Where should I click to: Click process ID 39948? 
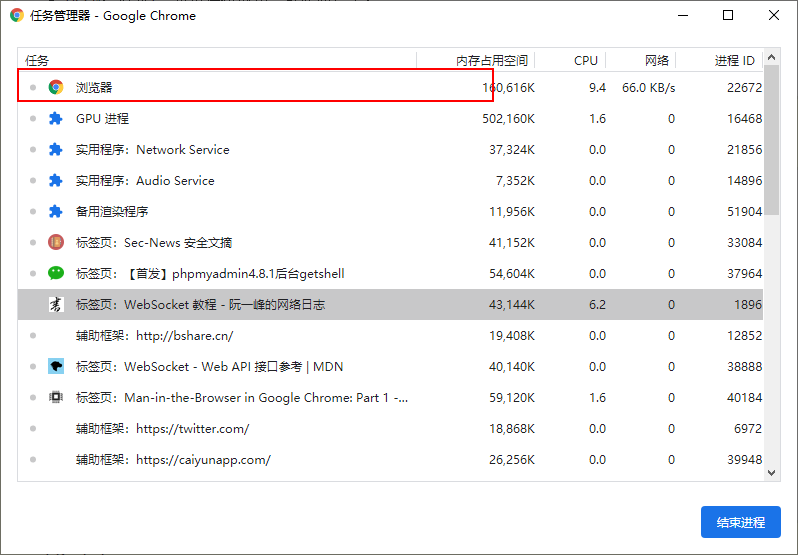(x=745, y=460)
